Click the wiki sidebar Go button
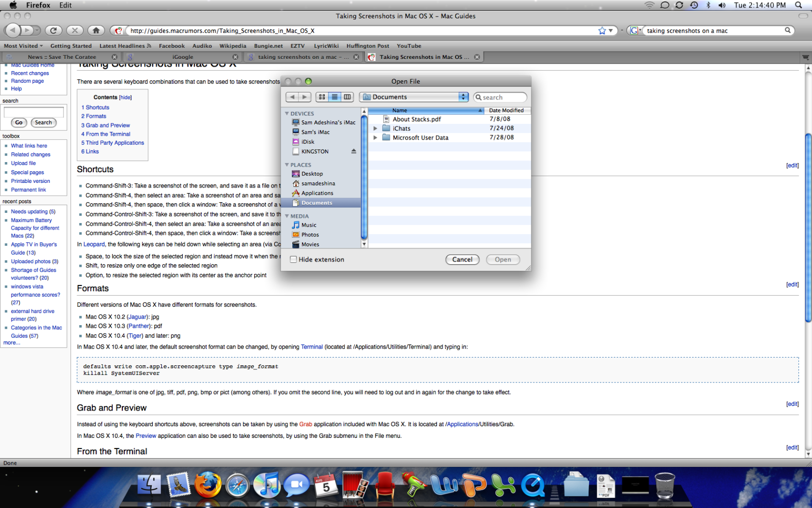 19,122
